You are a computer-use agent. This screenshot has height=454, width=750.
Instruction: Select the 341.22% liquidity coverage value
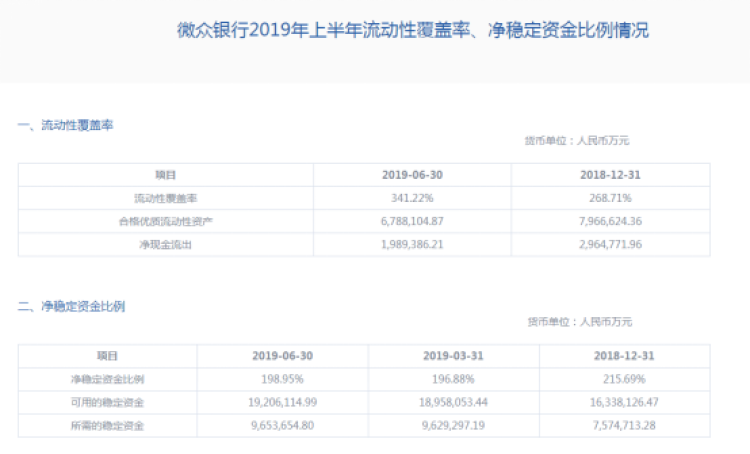tap(412, 198)
